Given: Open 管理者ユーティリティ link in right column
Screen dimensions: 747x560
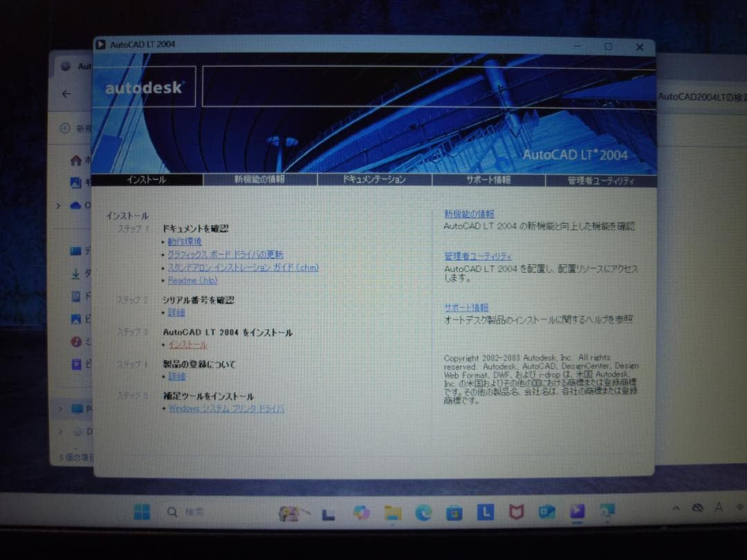Looking at the screenshot, I should coord(478,256).
